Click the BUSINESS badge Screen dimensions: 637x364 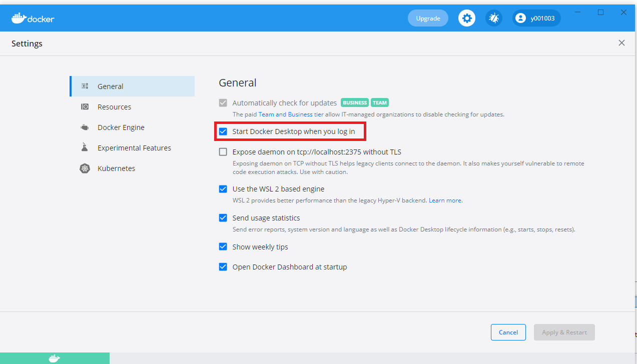[x=355, y=102]
